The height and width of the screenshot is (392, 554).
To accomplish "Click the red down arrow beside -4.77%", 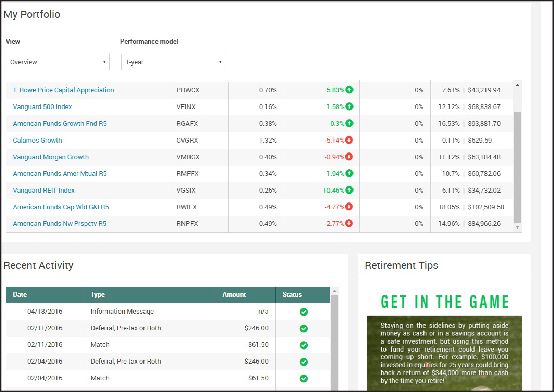I will 349,207.
